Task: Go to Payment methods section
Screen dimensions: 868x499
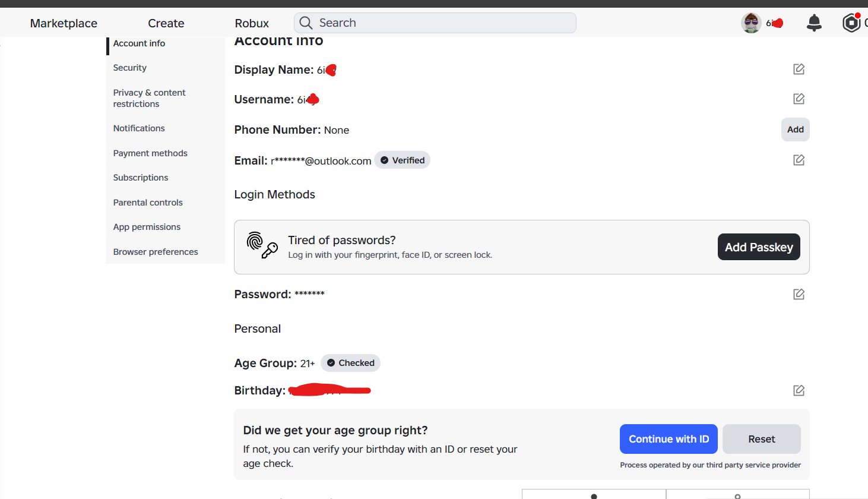Action: click(150, 153)
